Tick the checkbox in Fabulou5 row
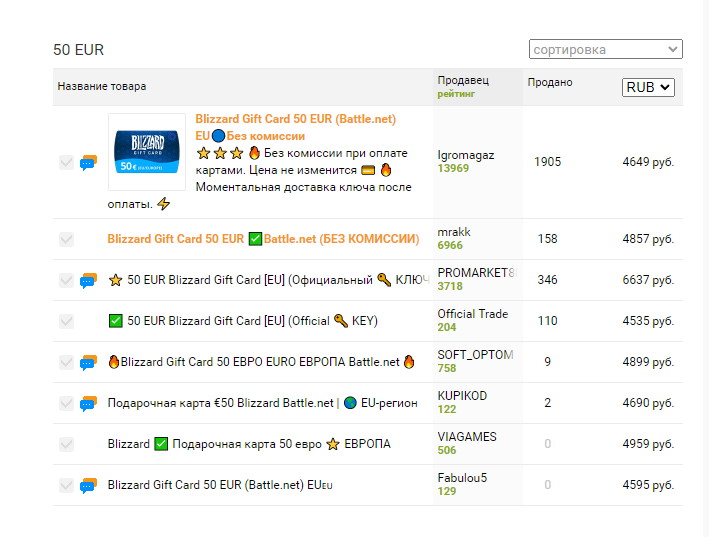 (66, 485)
